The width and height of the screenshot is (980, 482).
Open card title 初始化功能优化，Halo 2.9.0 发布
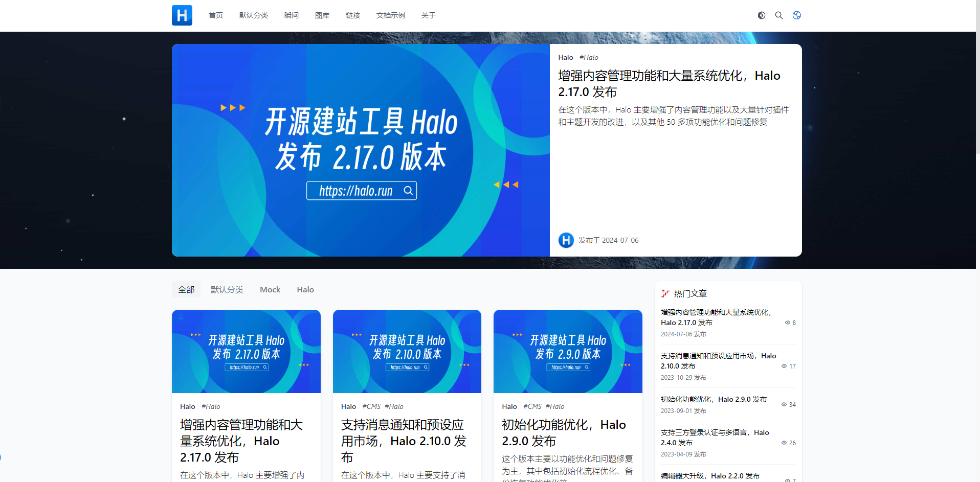(564, 432)
